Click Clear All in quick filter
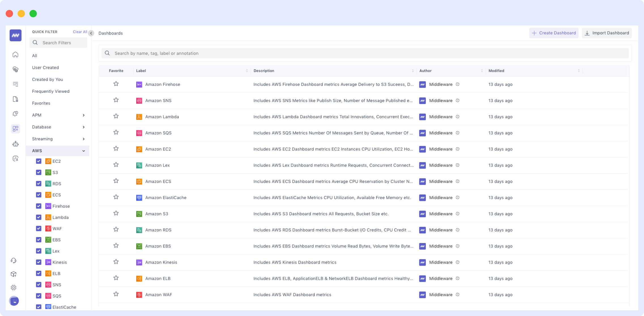The image size is (644, 316). click(x=80, y=32)
